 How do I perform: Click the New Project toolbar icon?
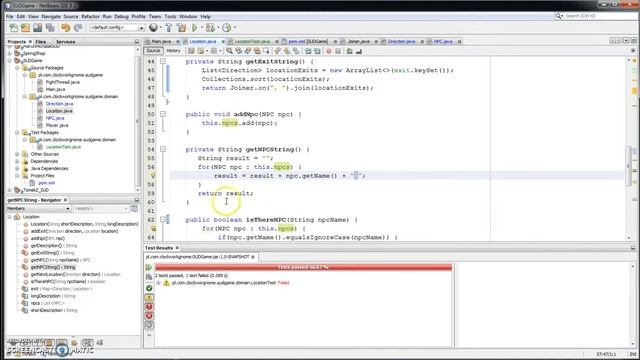pyautogui.click(x=25, y=28)
